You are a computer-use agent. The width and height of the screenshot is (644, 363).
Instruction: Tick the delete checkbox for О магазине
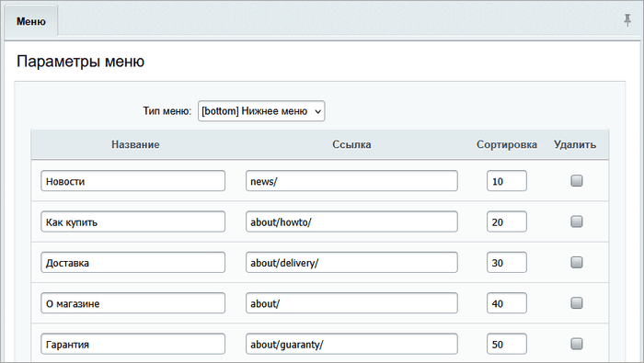pyautogui.click(x=577, y=303)
